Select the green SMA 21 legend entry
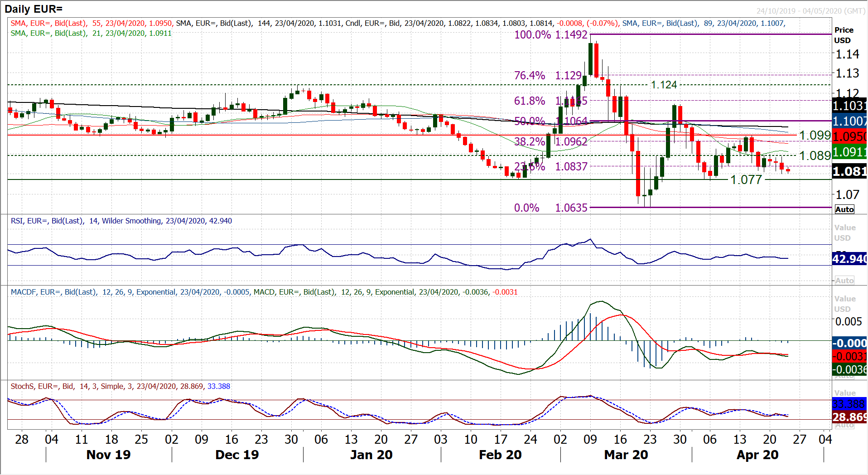The height and width of the screenshot is (475, 868). tap(91, 33)
